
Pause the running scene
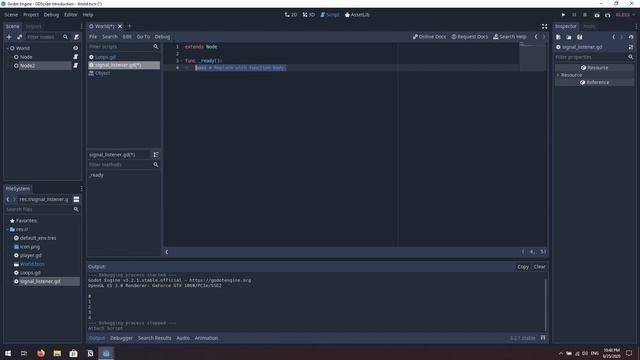point(574,15)
